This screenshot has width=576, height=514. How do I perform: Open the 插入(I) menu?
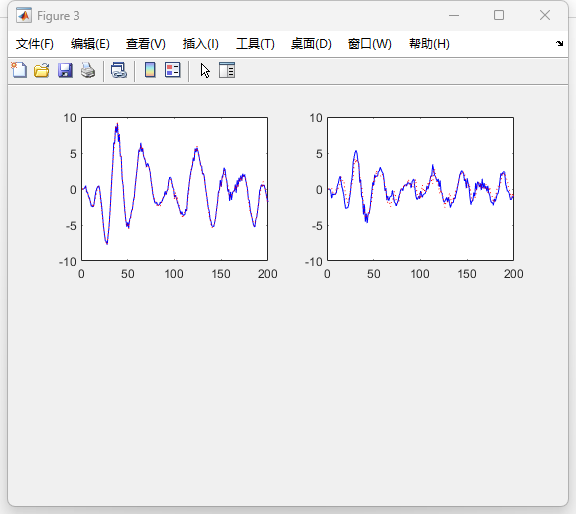tap(201, 44)
